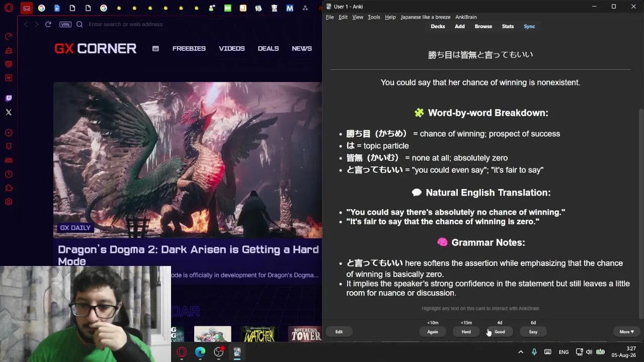Click the Dragon's Dogma griffin article image
Screen dimensions: 644x362
pos(187,159)
